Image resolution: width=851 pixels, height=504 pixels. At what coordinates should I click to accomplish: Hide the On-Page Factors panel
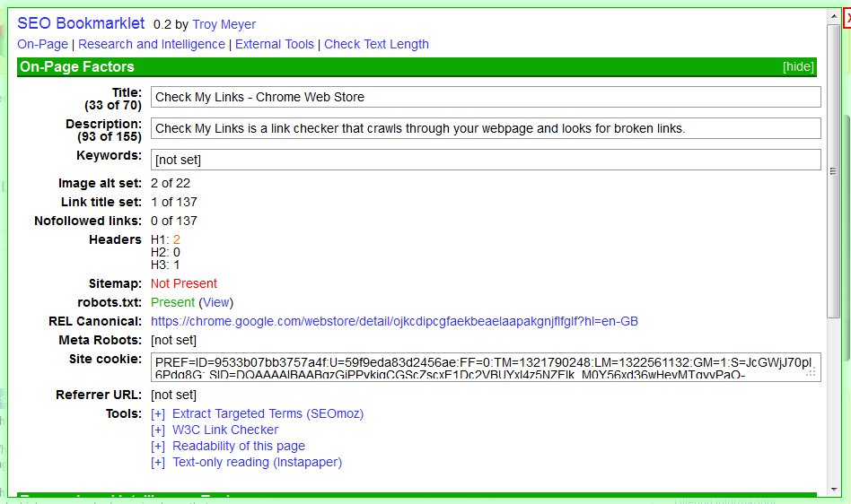(x=798, y=66)
